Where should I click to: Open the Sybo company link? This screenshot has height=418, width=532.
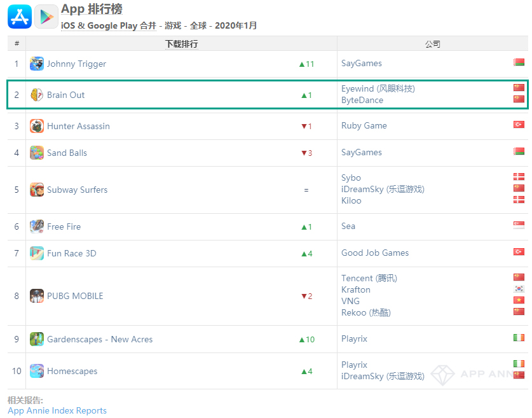coord(351,178)
